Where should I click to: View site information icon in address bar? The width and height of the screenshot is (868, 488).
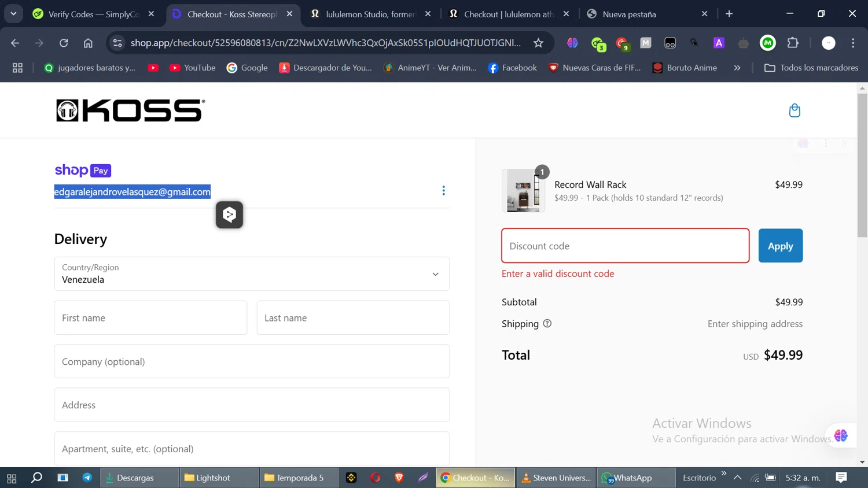(x=117, y=43)
